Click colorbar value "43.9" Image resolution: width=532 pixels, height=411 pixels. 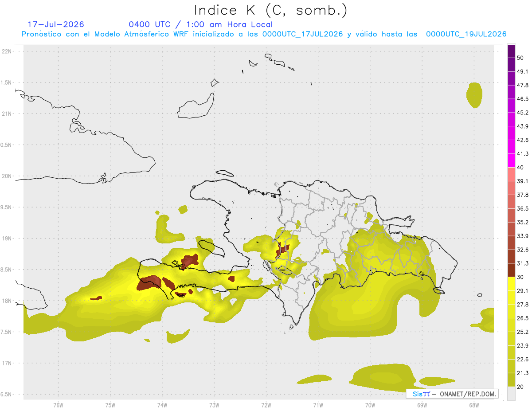522,126
